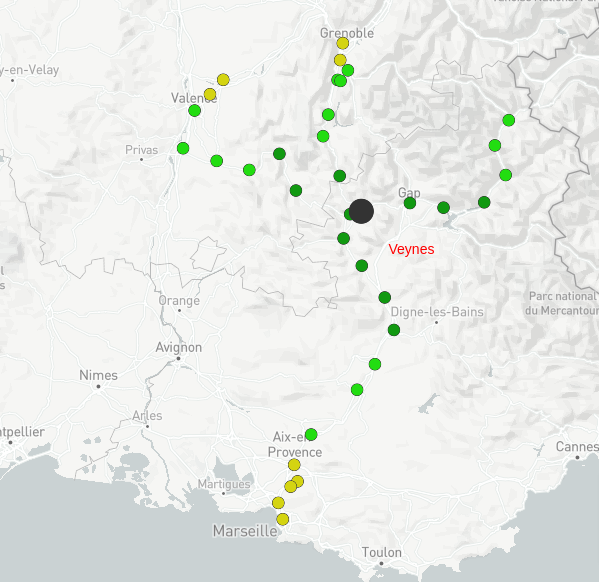Viewport: 599px width, 582px height.
Task: Select the dark green marker beside the lake east of Gap
Action: click(444, 208)
